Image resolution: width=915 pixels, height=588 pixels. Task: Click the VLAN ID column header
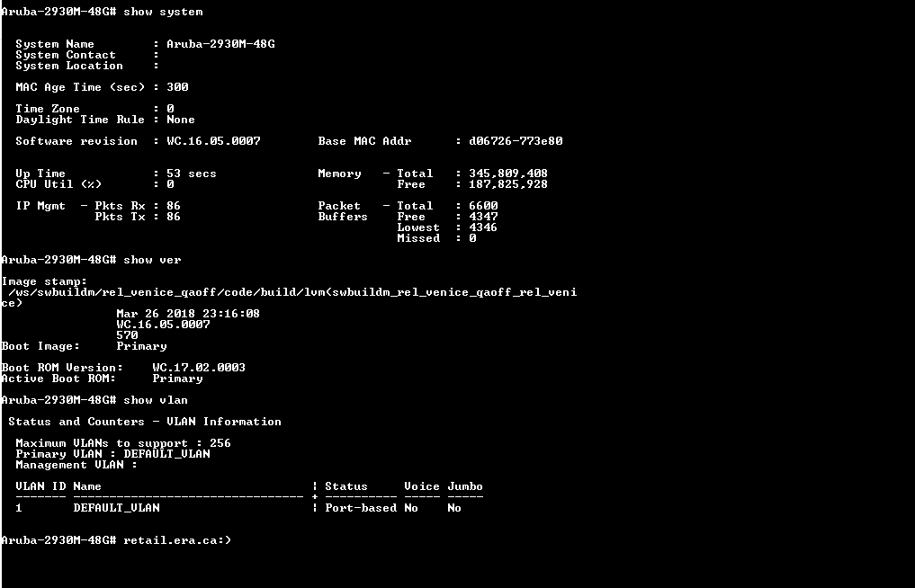point(40,486)
